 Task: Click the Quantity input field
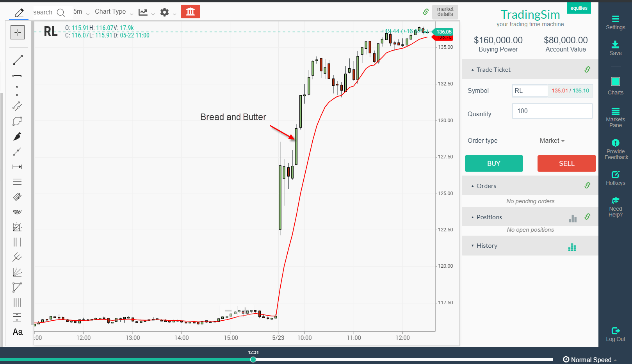552,111
